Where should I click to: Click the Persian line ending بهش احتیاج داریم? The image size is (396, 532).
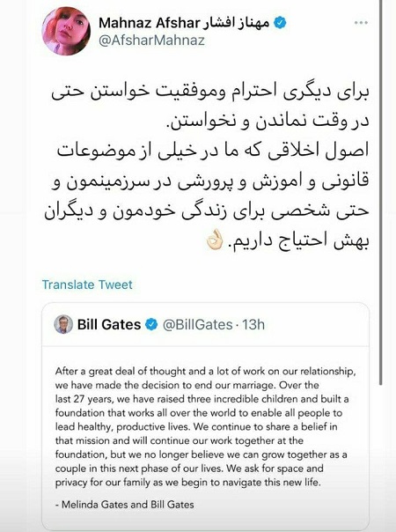point(288,240)
